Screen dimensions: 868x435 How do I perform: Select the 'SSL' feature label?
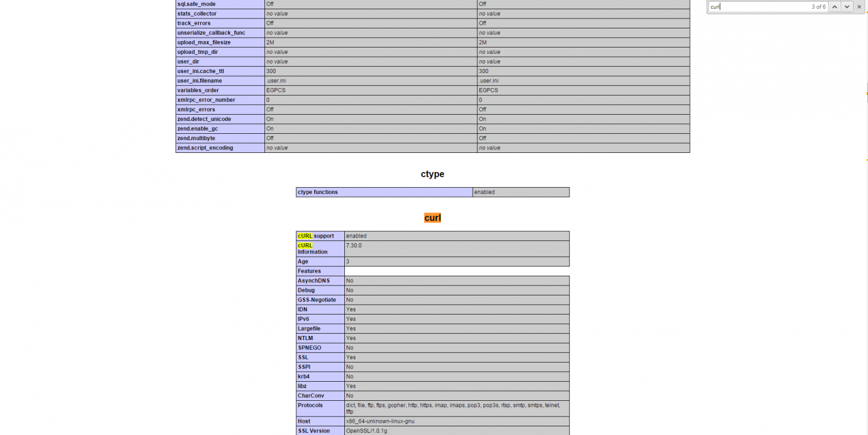(x=303, y=357)
